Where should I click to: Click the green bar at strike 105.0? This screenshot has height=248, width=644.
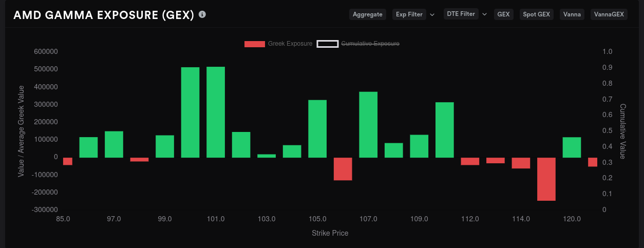[x=317, y=129]
